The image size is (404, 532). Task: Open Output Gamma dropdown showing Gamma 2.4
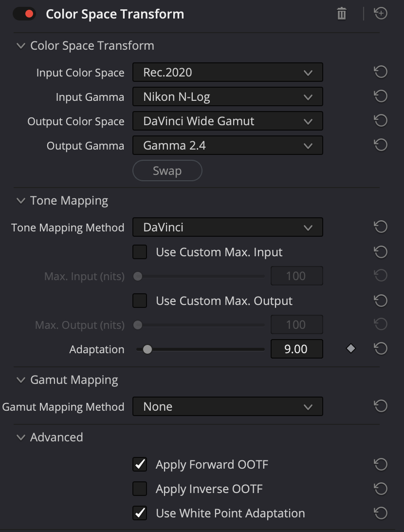point(227,146)
